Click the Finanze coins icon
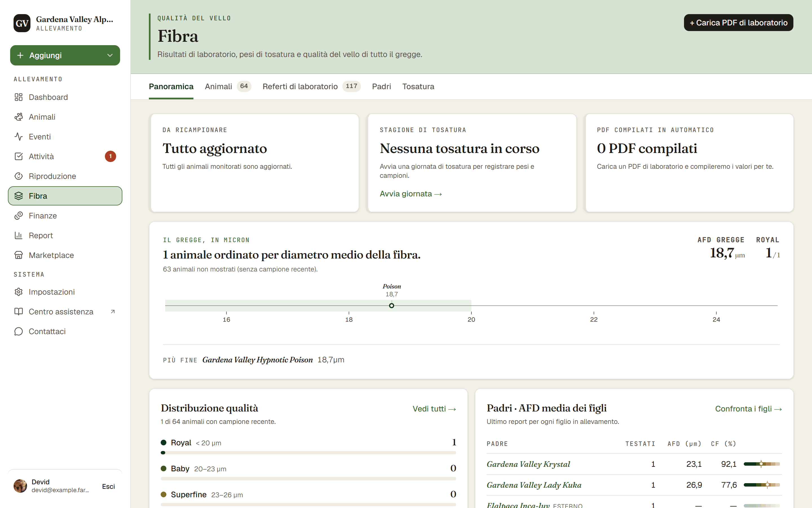Image resolution: width=812 pixels, height=508 pixels. pyautogui.click(x=18, y=216)
